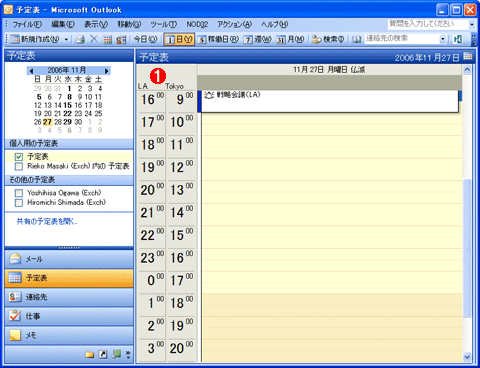Image resolution: width=480 pixels, height=368 pixels.
Task: Open the help question box dropdown arrow
Action: pyautogui.click(x=472, y=24)
